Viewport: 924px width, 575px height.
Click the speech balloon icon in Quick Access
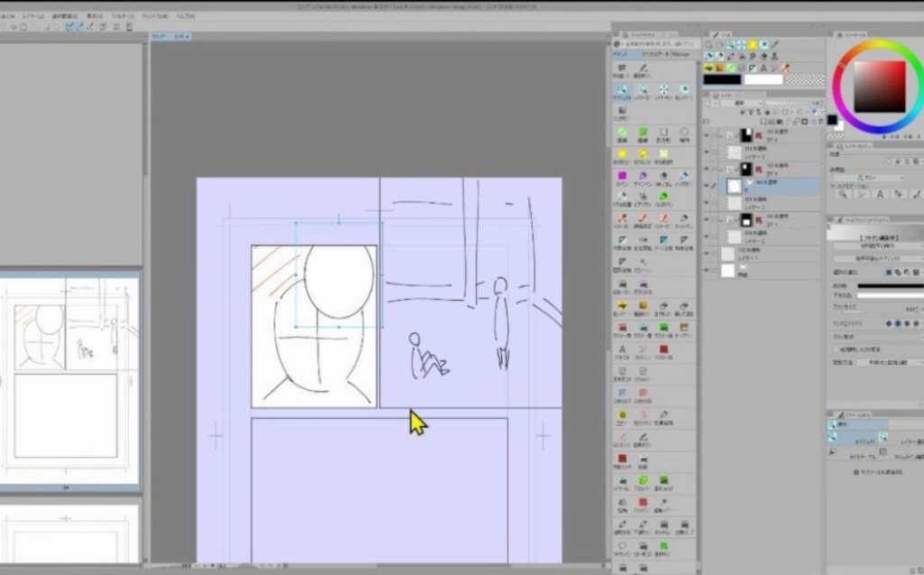click(x=623, y=546)
